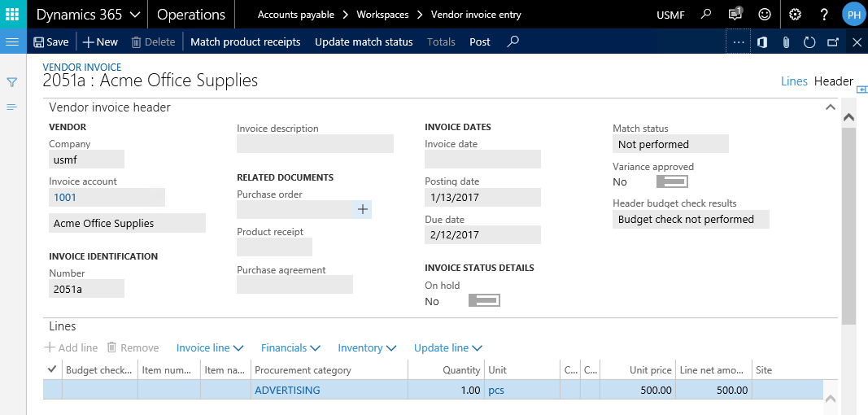
Task: Open the Office integration icon
Action: coord(762,42)
